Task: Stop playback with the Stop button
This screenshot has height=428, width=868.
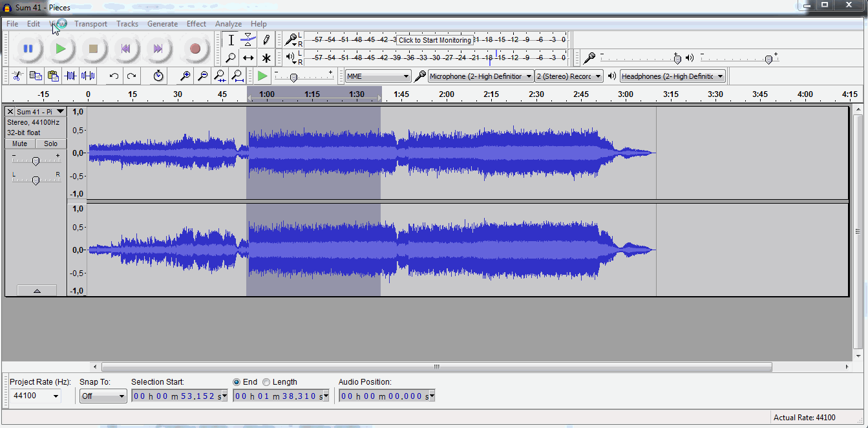Action: (x=93, y=48)
